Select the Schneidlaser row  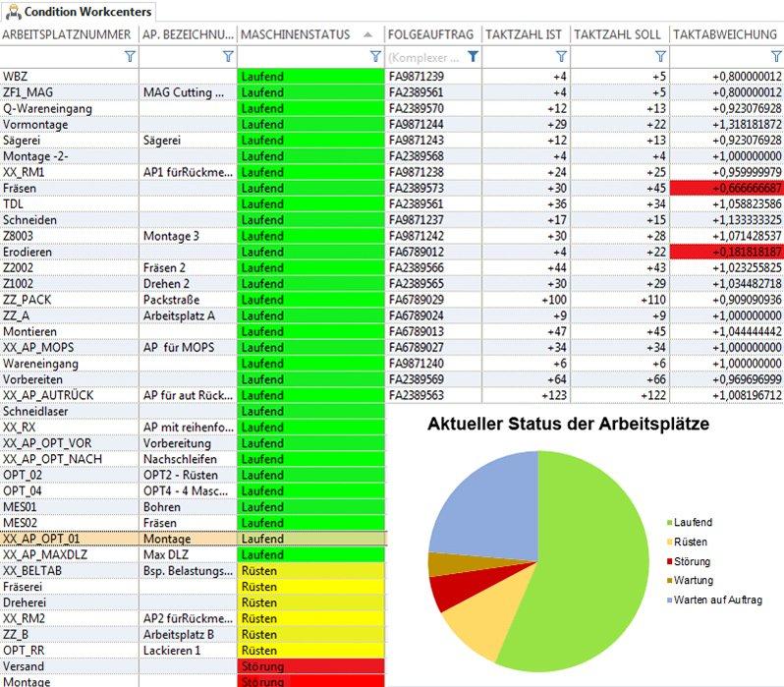click(x=193, y=411)
